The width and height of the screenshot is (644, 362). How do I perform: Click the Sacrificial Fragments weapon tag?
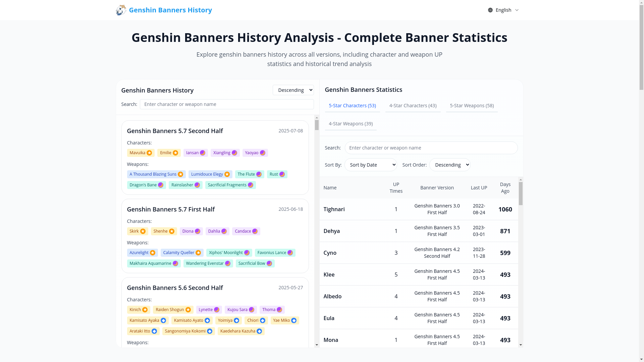click(230, 185)
